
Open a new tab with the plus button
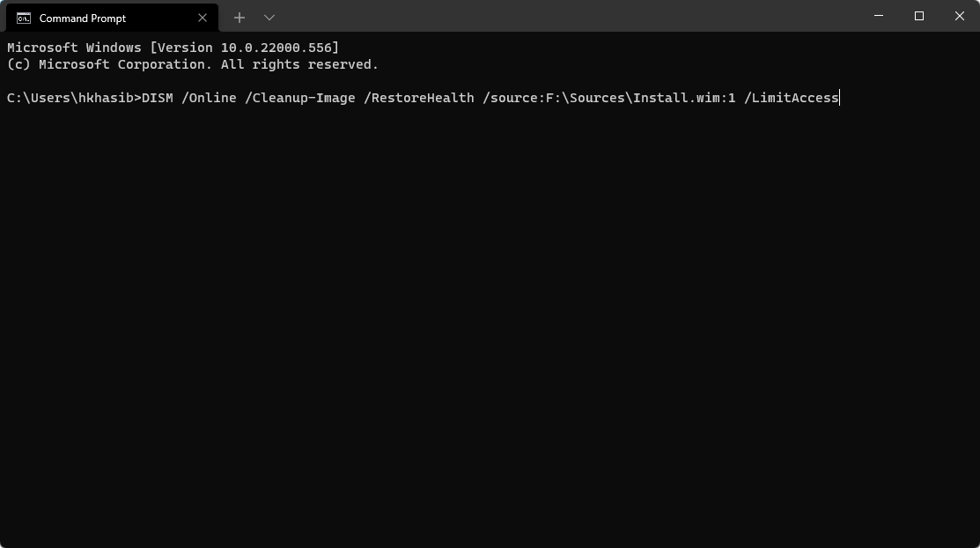(239, 18)
